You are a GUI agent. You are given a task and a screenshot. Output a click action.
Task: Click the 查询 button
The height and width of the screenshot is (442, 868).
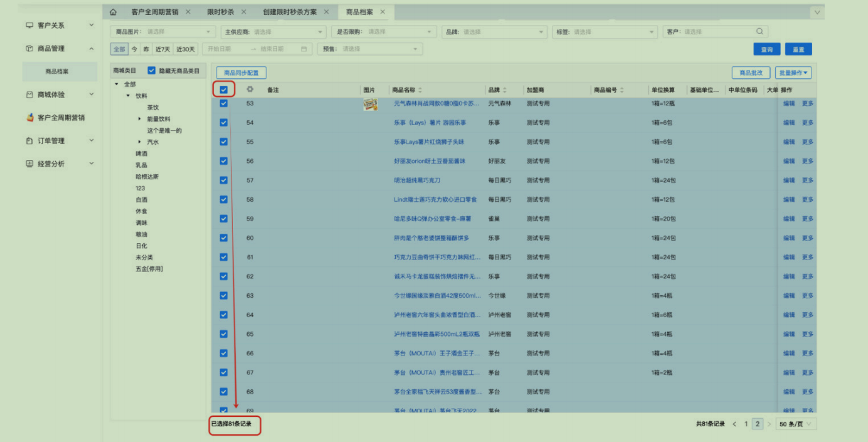(x=766, y=49)
